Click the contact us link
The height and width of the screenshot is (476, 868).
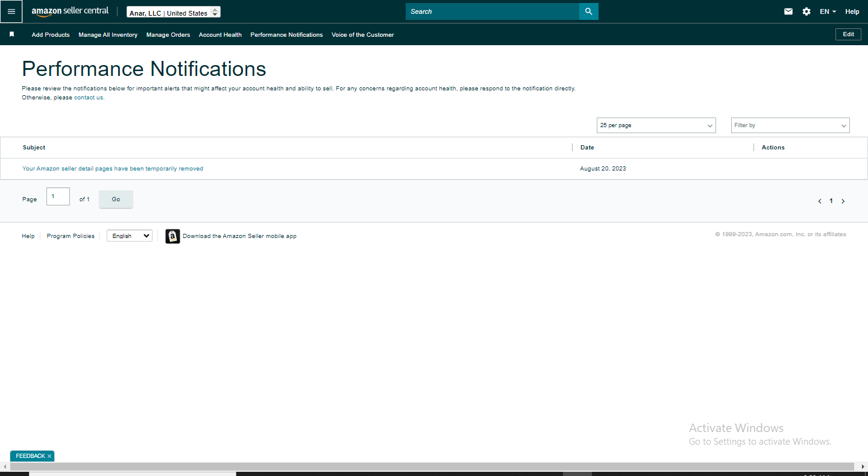click(89, 98)
